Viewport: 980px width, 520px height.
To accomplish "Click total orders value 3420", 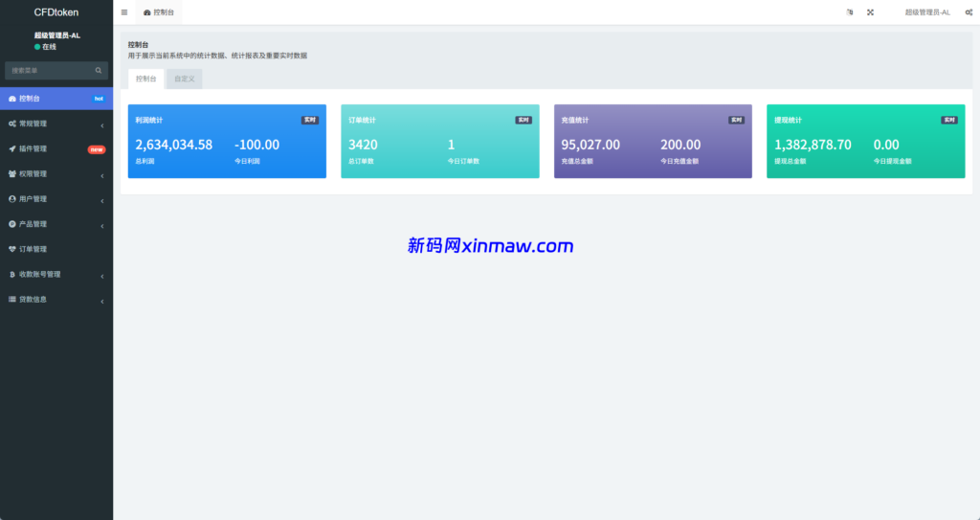I will 363,145.
